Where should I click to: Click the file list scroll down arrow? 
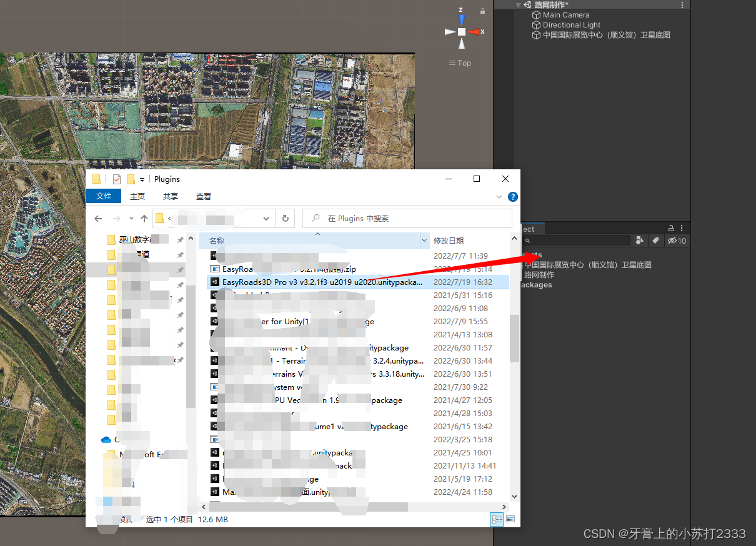(x=514, y=497)
